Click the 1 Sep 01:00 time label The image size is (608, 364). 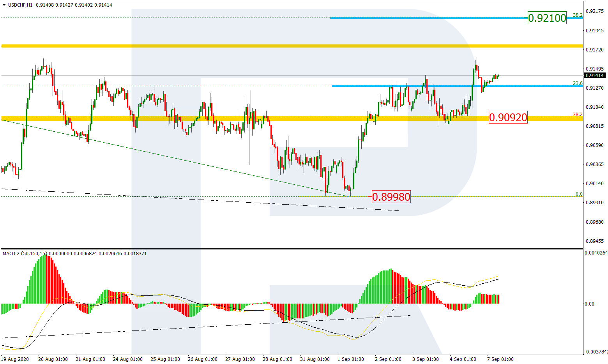coord(351,359)
